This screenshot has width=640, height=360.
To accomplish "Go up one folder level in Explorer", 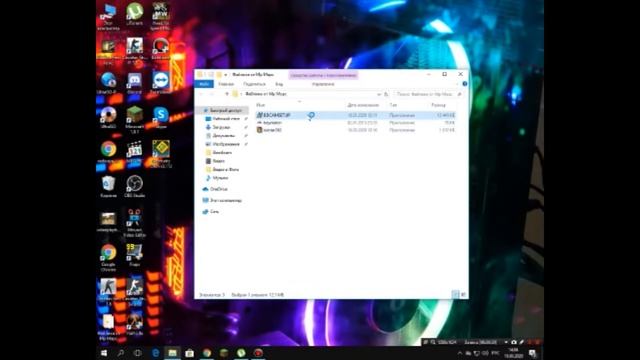I will point(227,94).
